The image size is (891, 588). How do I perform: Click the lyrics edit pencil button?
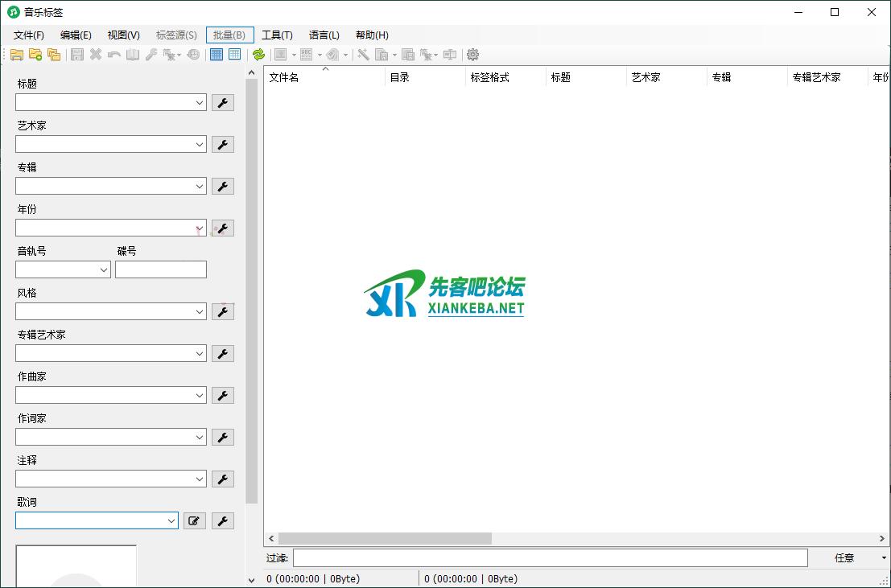tap(194, 521)
